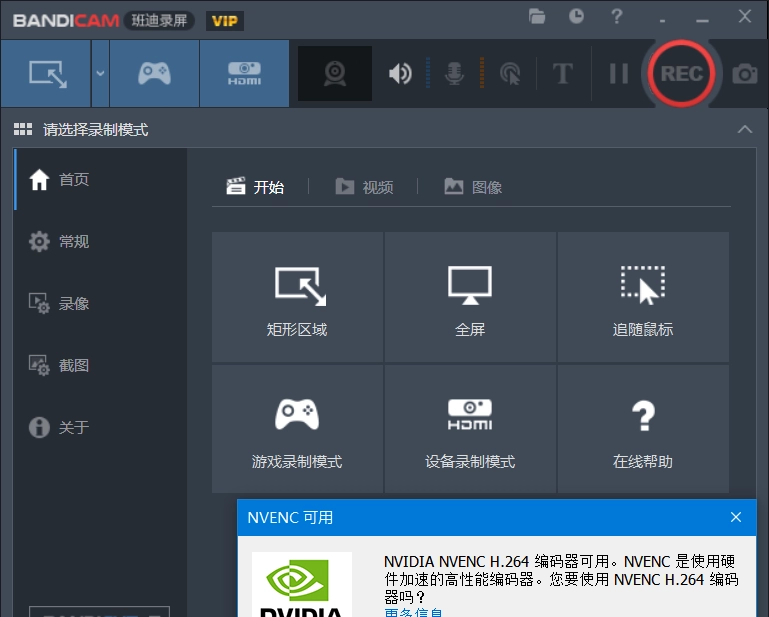Choose the 追随鼠标 recording tile
The width and height of the screenshot is (769, 617).
click(643, 297)
